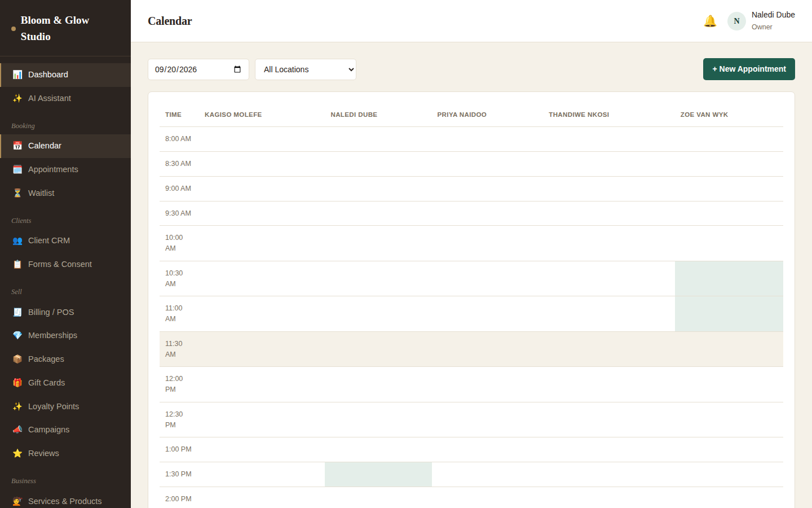Viewport: 812px width, 508px height.
Task: Click the Memberships gem icon
Action: click(x=17, y=335)
